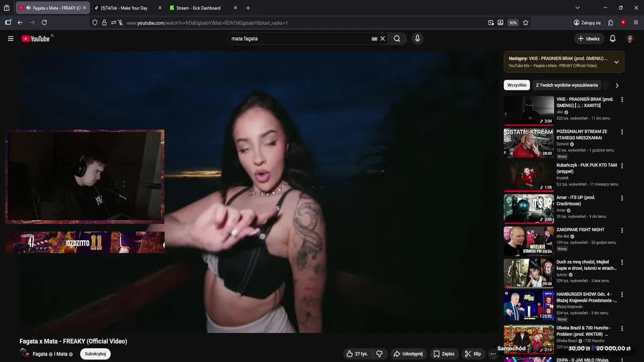Switch to the TikTok - Make Your Day tab
This screenshot has height=362, width=644.
click(128, 8)
